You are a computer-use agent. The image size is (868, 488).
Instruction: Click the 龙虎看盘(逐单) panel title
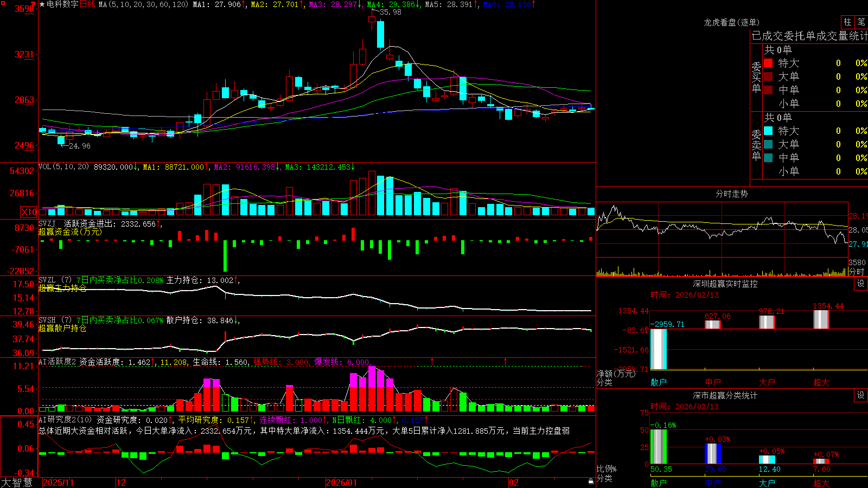731,22
